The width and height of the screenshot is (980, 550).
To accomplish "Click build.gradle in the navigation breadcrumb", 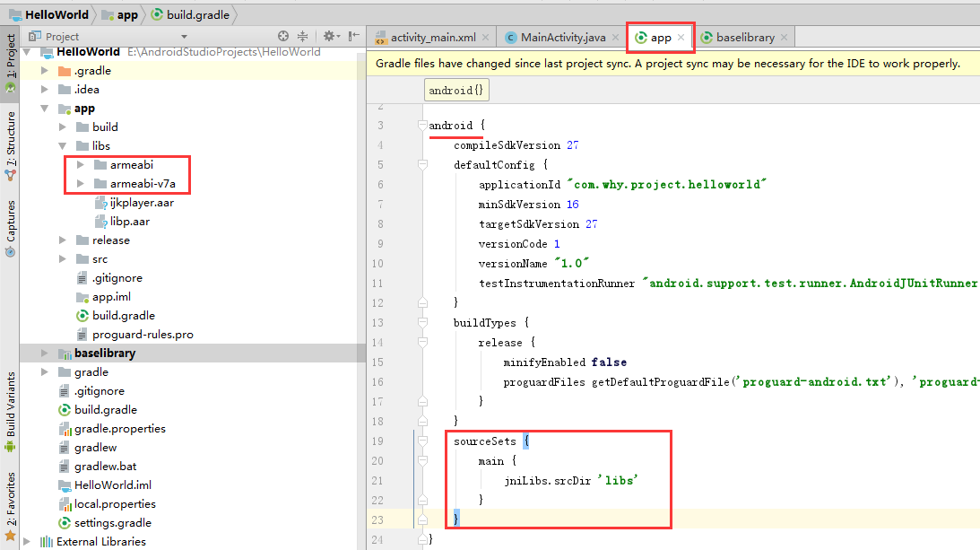I will point(191,14).
